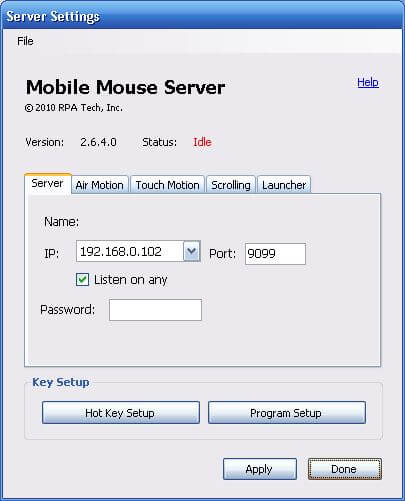Click the Mobile Mouse Server heading
Screen dimensions: 405x501
[125, 87]
